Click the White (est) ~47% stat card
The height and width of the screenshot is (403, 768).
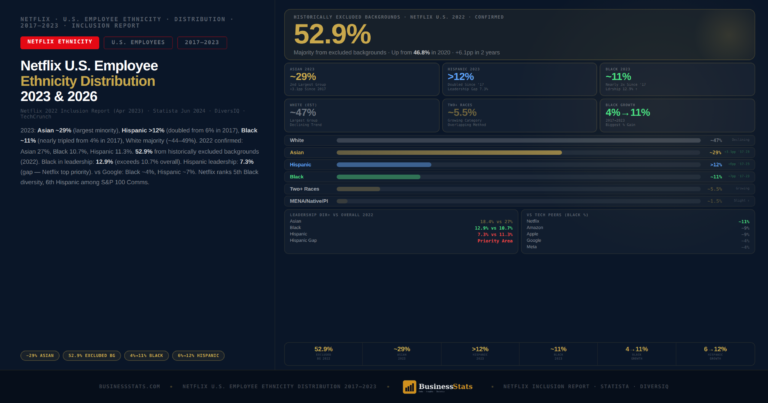point(361,116)
